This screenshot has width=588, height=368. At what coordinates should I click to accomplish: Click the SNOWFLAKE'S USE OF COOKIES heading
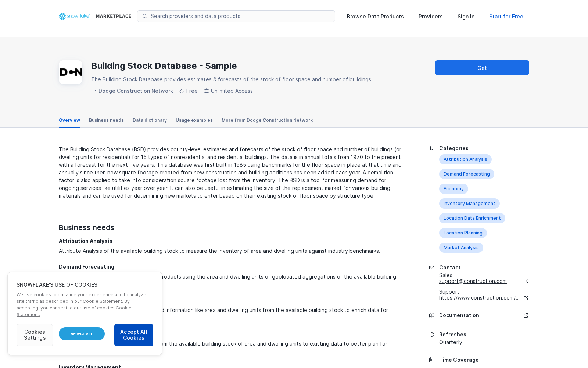pos(57,285)
